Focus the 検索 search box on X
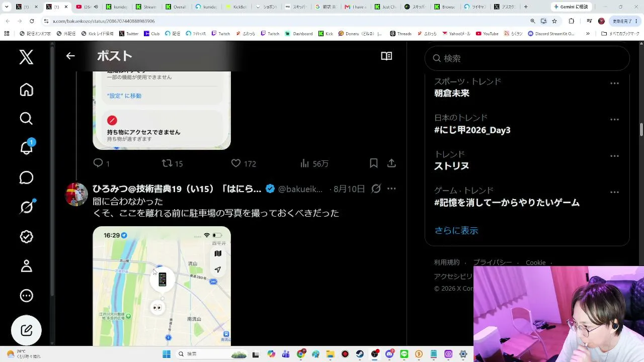Image resolution: width=644 pixels, height=362 pixels. coord(527,58)
